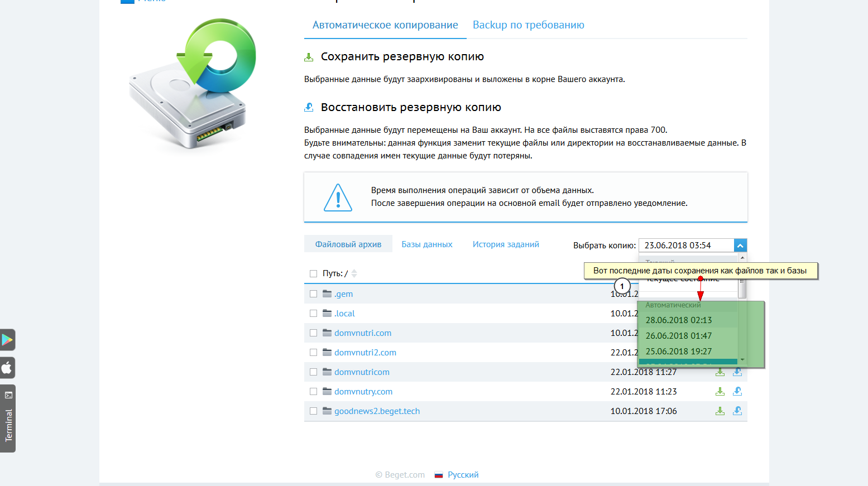Click the date 10.01.2018 17:06
Screen dimensions: 868x486
[x=644, y=411]
